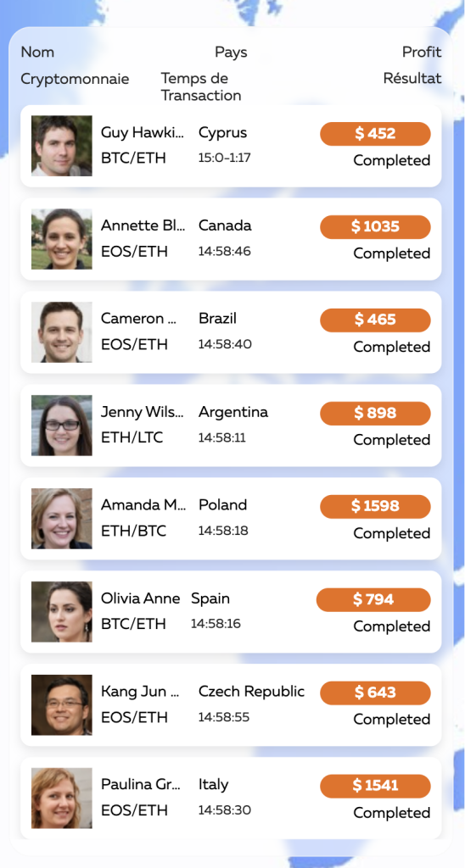The image size is (465, 868).
Task: Click Jenny Wilson's avatar with glasses
Action: pos(62,426)
